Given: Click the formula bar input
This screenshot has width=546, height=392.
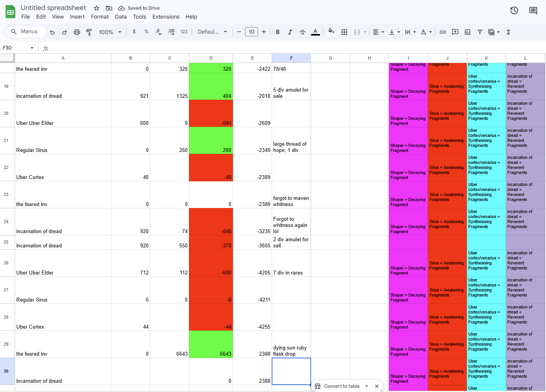Looking at the screenshot, I should pyautogui.click(x=298, y=48).
